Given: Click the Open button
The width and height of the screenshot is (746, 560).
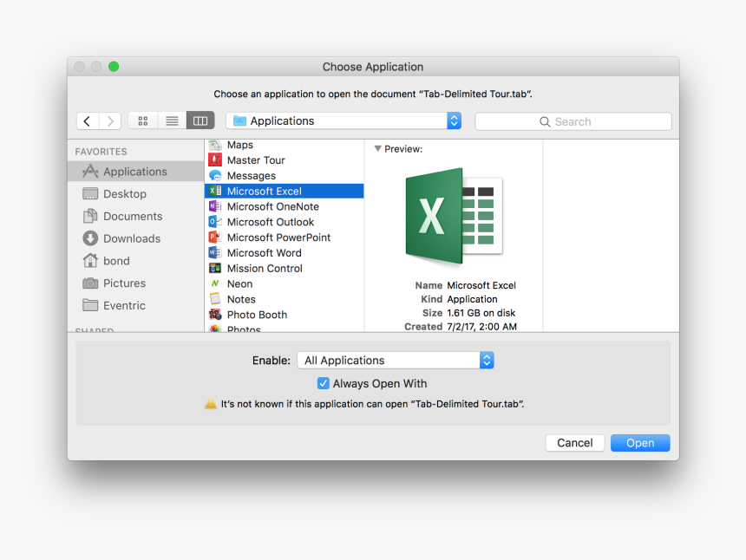Looking at the screenshot, I should coord(640,443).
